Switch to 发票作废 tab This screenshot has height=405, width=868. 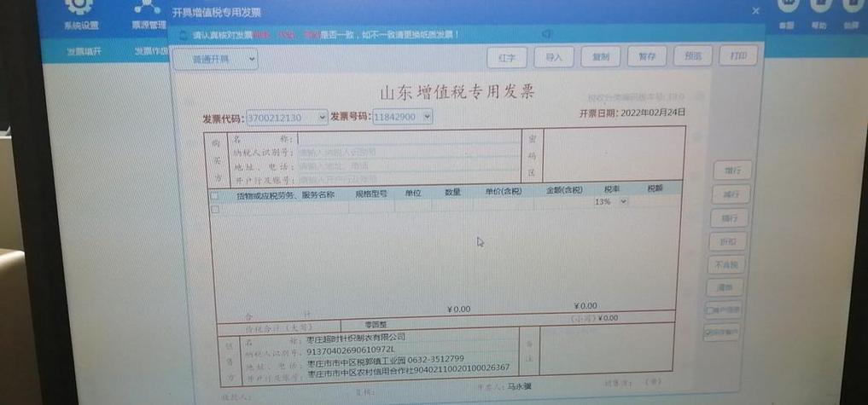pyautogui.click(x=150, y=52)
